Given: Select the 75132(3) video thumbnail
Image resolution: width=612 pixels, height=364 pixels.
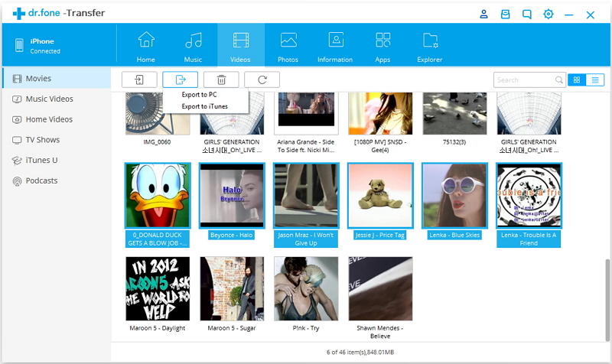Looking at the screenshot, I should click(454, 113).
